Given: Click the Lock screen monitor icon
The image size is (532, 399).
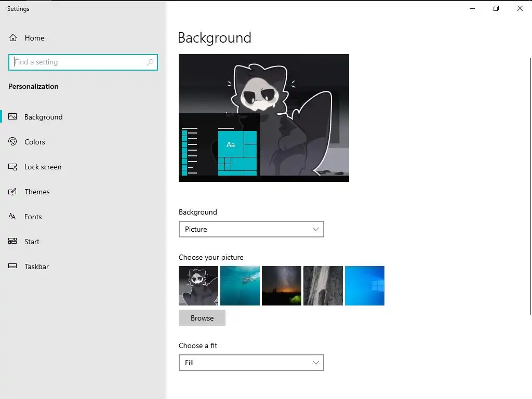Looking at the screenshot, I should point(12,167).
